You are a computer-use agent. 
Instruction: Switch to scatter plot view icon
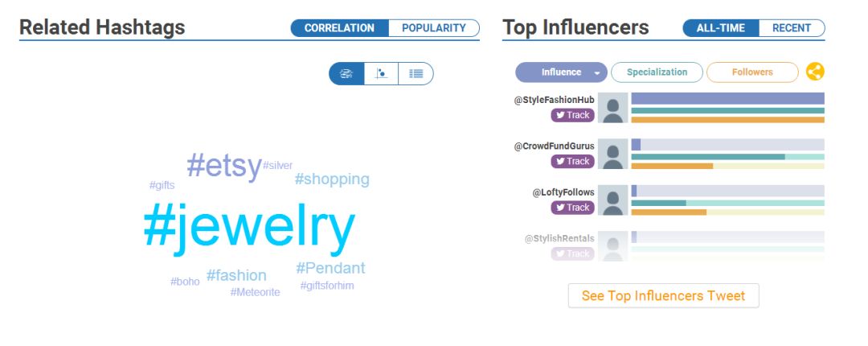point(381,73)
